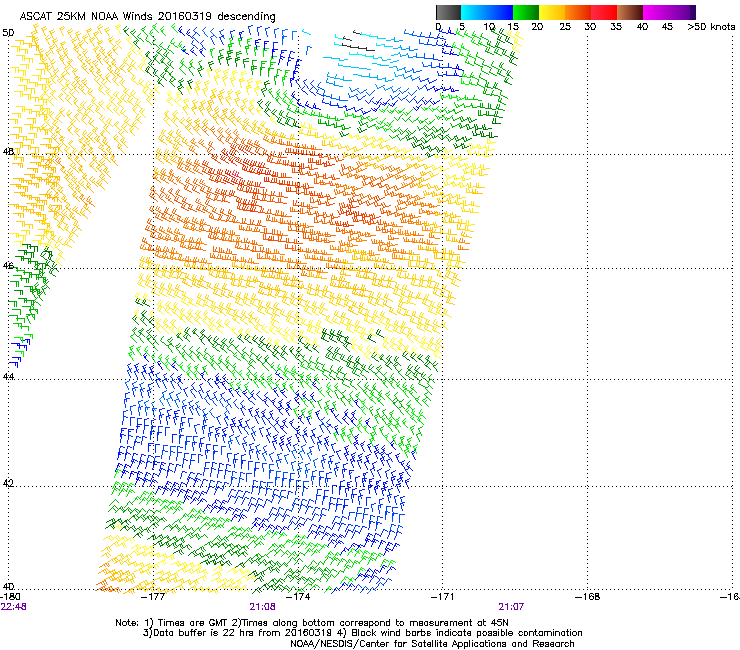
Task: Click the longitude axis label '-177'
Action: [x=154, y=597]
